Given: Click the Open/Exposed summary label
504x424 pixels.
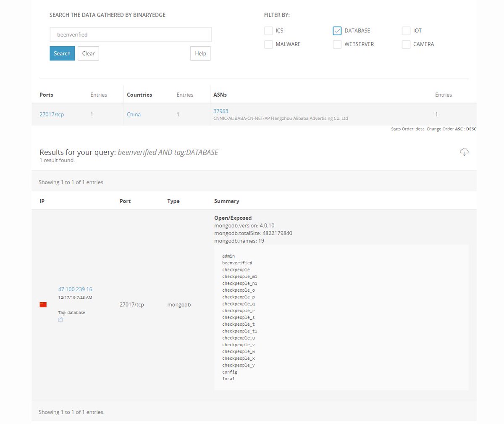Looking at the screenshot, I should tap(233, 218).
